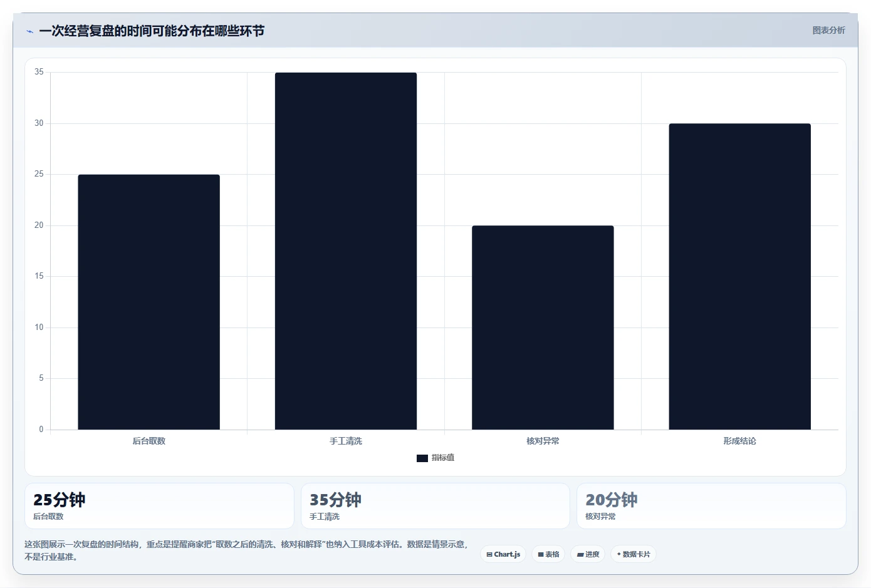Click the lightning icon beside the title
Screen dimensions: 871x588
coord(29,31)
